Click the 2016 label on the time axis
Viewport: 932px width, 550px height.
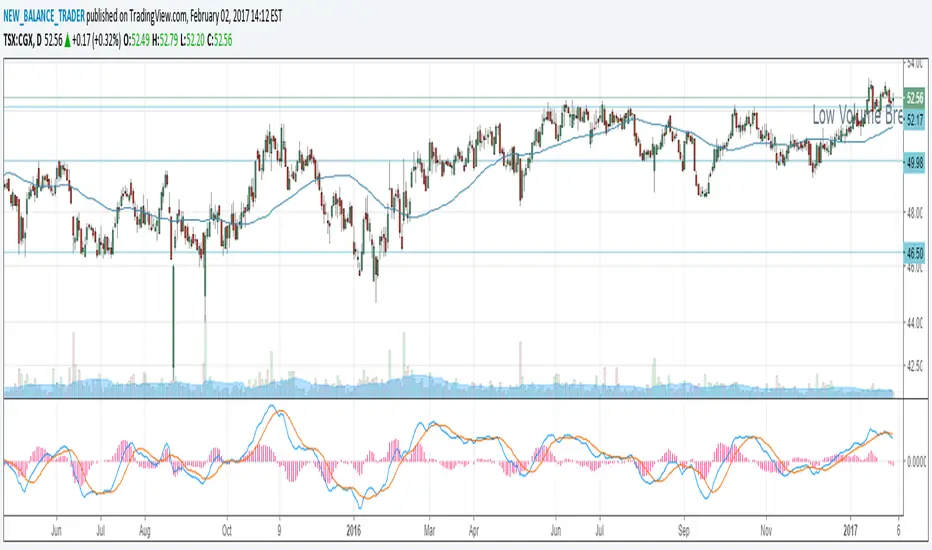tap(354, 530)
